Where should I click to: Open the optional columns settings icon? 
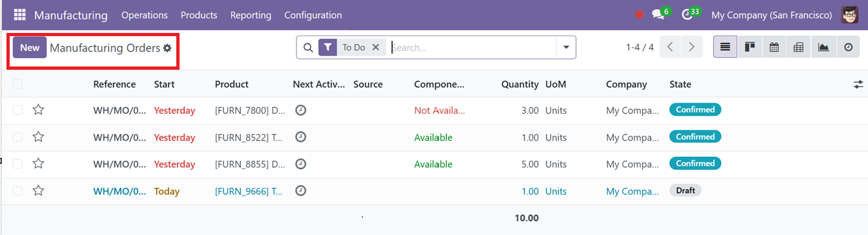click(858, 84)
